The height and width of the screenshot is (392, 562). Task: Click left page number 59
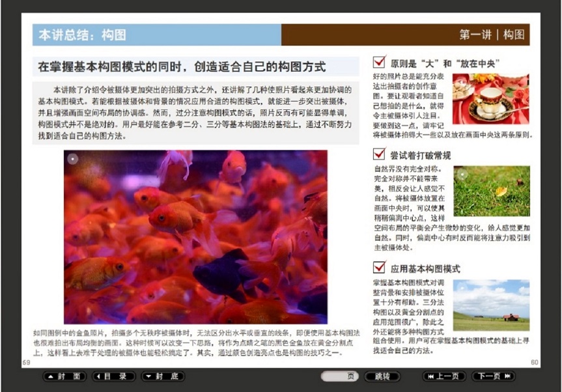coord(27,362)
